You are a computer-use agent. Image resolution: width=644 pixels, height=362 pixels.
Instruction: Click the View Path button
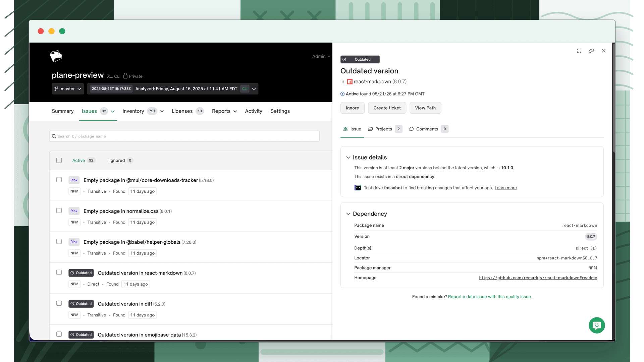425,108
